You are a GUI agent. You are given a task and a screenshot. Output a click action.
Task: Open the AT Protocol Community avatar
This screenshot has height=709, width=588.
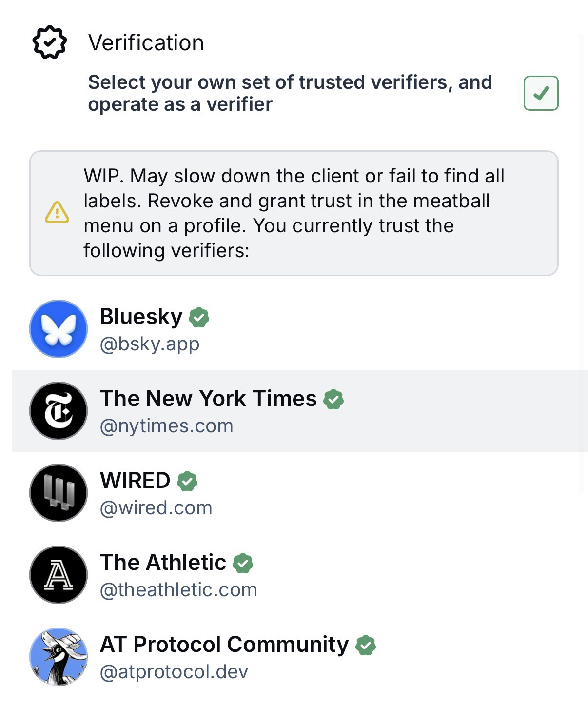coord(59,657)
